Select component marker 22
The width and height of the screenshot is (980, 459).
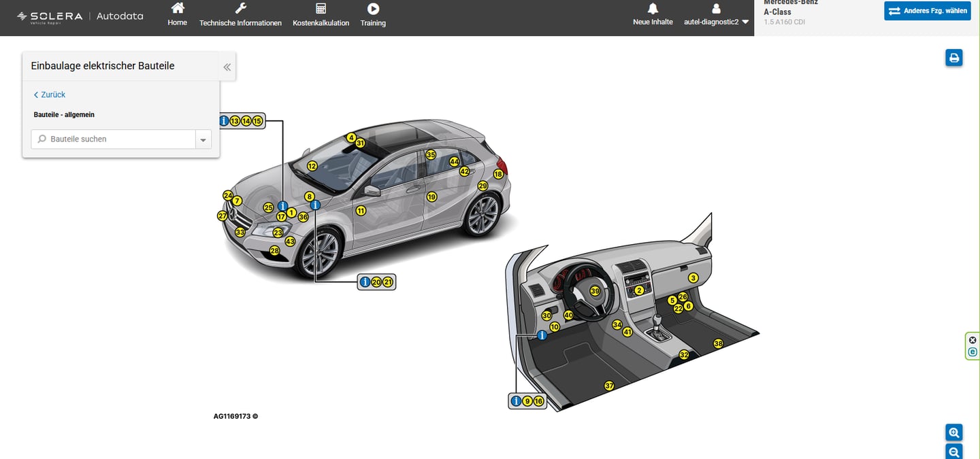point(679,308)
